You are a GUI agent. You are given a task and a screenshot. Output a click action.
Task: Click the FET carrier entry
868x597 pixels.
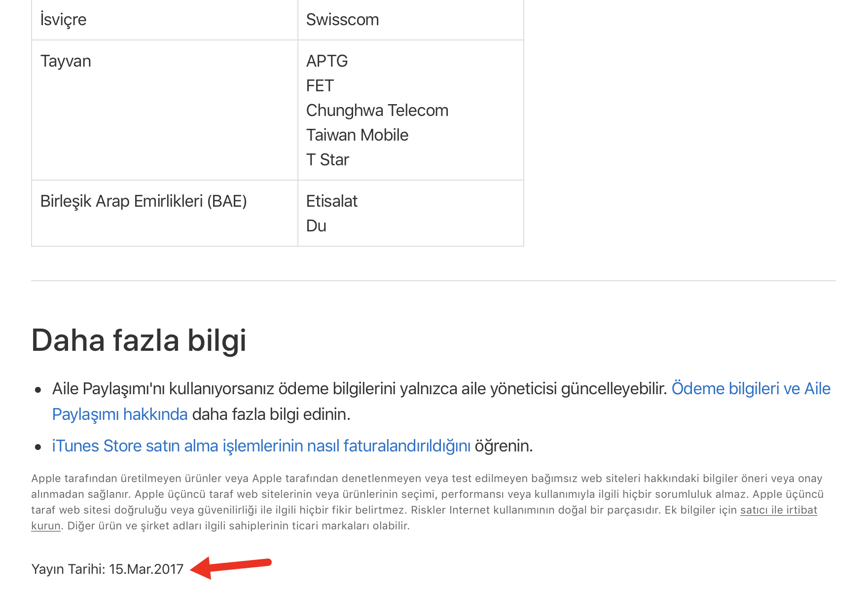(x=320, y=86)
